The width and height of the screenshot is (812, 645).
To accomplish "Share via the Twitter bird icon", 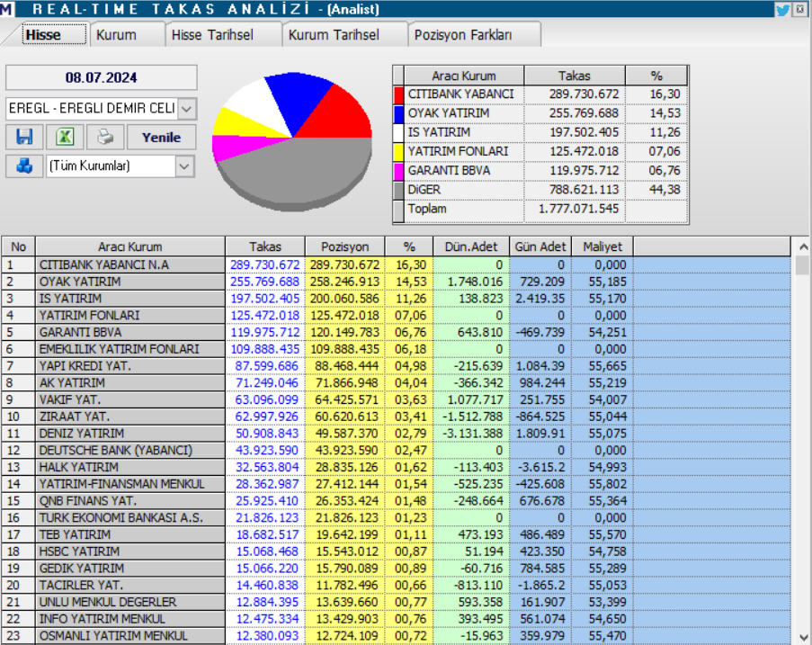I will pos(781,8).
